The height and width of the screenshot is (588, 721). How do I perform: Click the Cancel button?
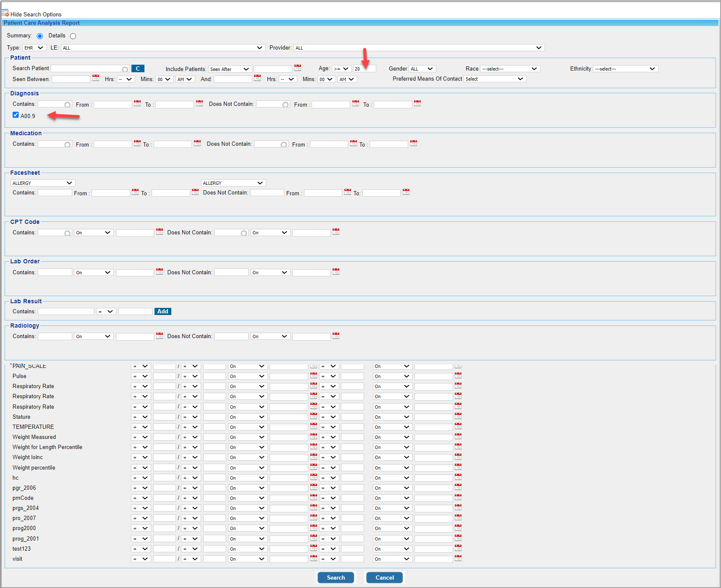tap(384, 577)
